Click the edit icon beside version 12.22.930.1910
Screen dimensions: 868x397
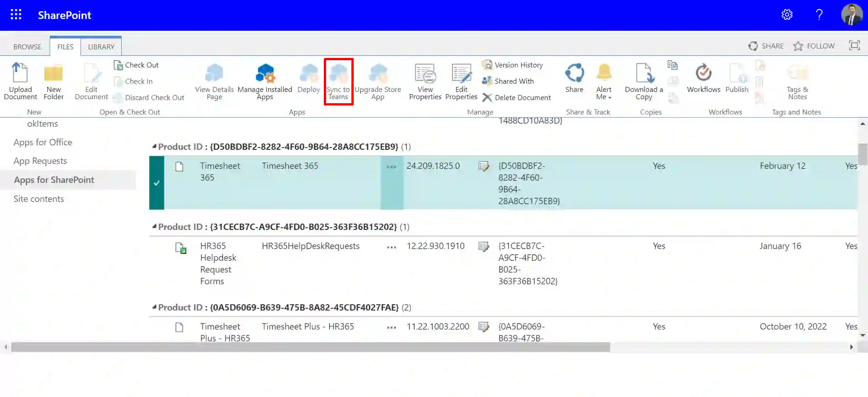[484, 247]
